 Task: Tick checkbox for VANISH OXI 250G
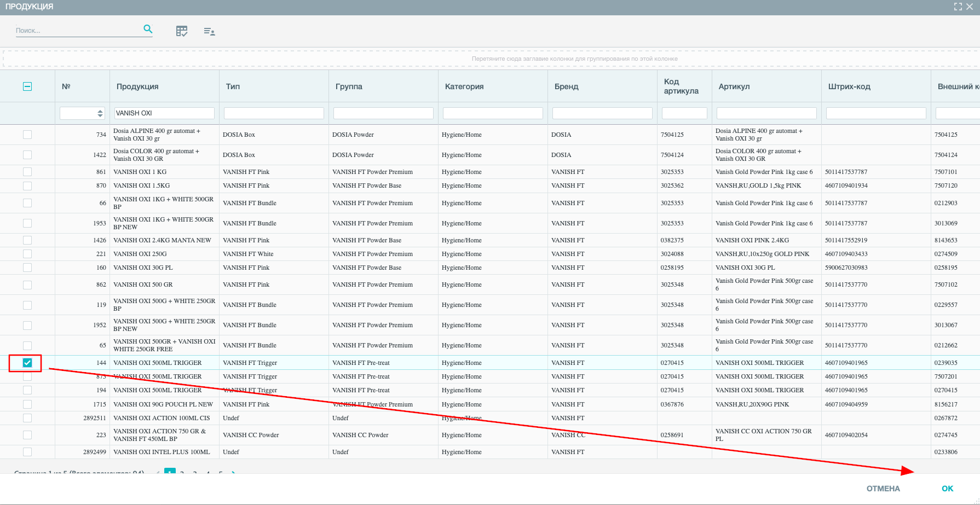point(27,254)
